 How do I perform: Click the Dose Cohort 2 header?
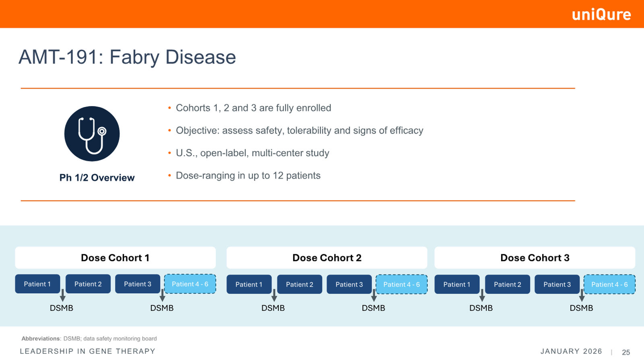coord(327,258)
